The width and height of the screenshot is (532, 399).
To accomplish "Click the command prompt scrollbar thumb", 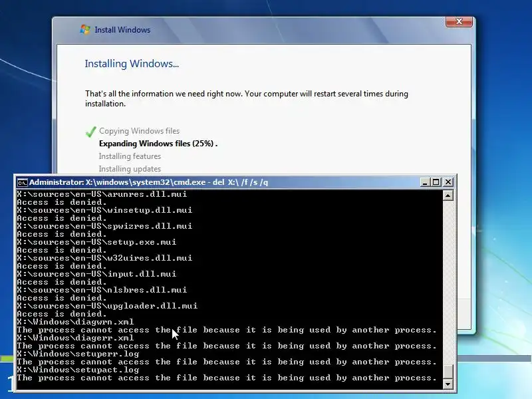I will coord(448,372).
